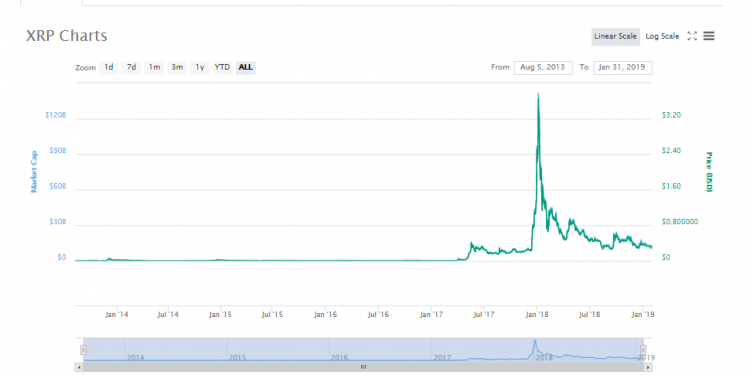Screen dimensions: 750x375
Task: Set zoom range to 1d
Action: [x=109, y=67]
